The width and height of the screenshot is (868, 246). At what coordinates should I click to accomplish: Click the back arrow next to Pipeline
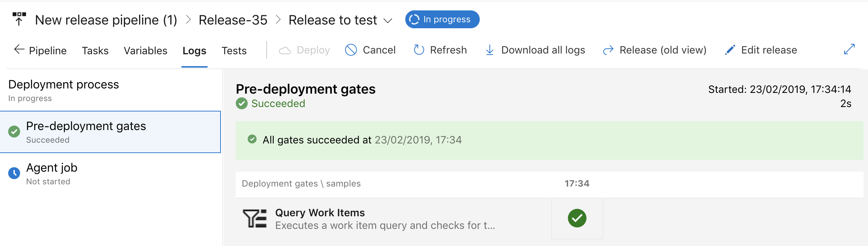coord(19,49)
